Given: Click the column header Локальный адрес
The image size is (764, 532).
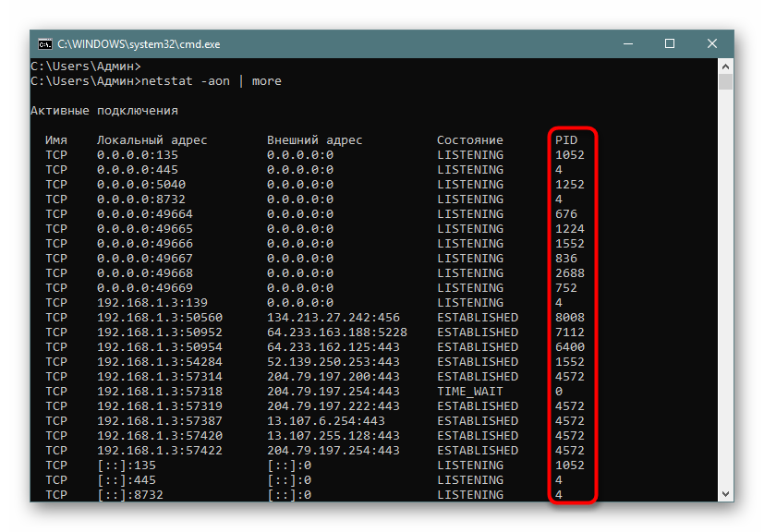Looking at the screenshot, I should [152, 140].
